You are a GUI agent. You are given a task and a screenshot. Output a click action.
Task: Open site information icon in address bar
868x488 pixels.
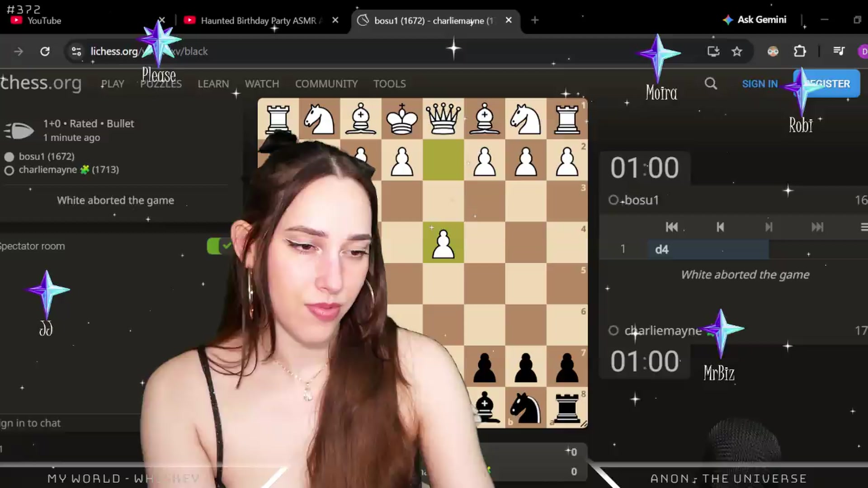tap(76, 52)
